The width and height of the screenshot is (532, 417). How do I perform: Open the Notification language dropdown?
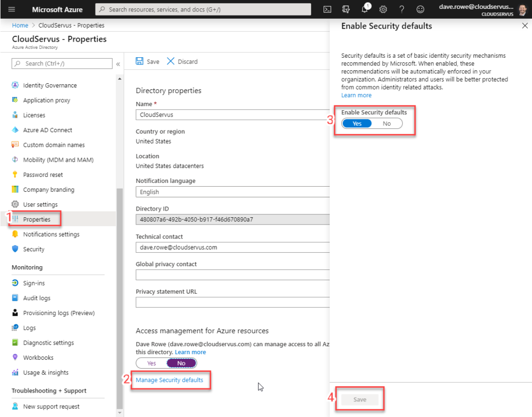[233, 192]
